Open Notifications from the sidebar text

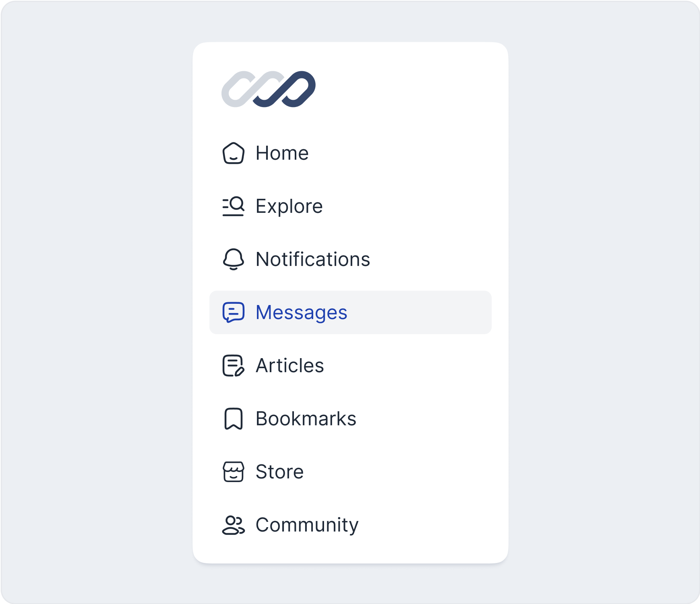tap(313, 260)
